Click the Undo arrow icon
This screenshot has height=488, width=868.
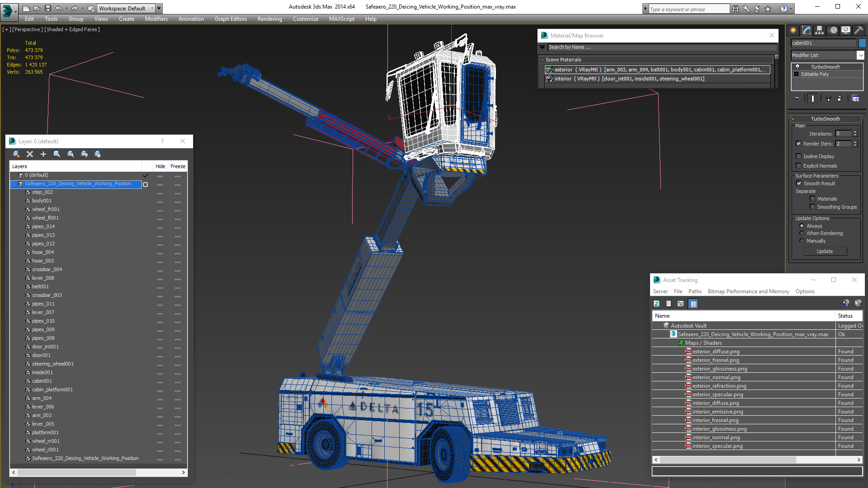coord(59,8)
